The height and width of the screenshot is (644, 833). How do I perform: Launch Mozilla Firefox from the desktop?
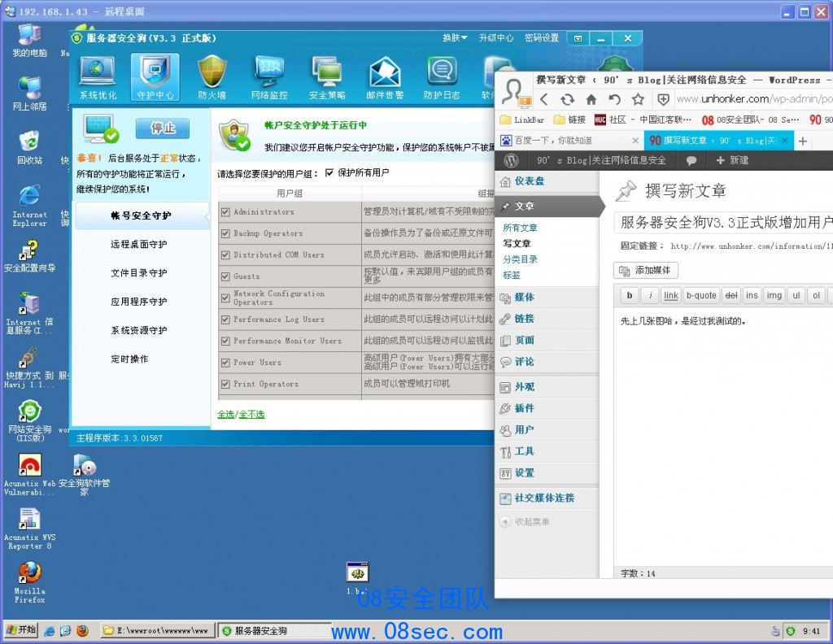click(x=30, y=582)
